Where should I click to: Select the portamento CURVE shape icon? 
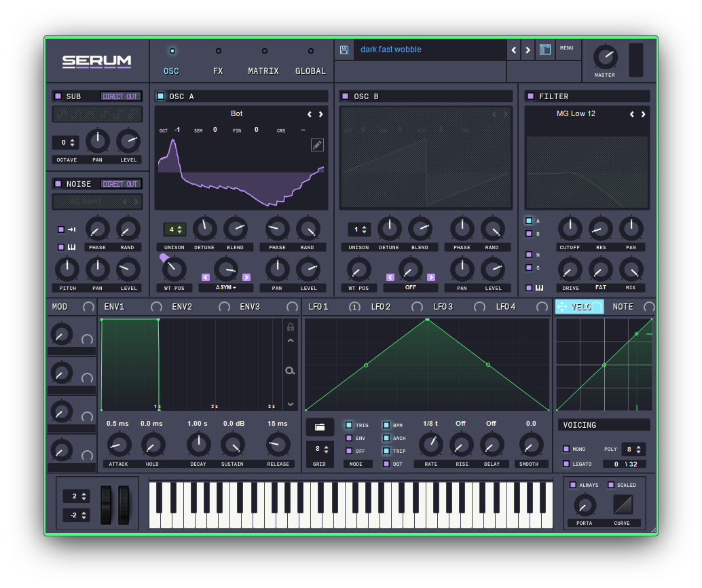click(623, 504)
